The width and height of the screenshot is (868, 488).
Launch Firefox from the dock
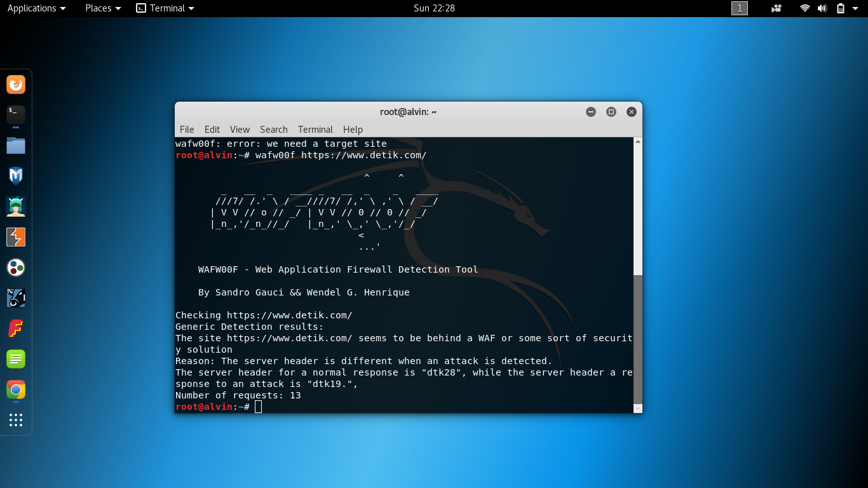pos(16,85)
